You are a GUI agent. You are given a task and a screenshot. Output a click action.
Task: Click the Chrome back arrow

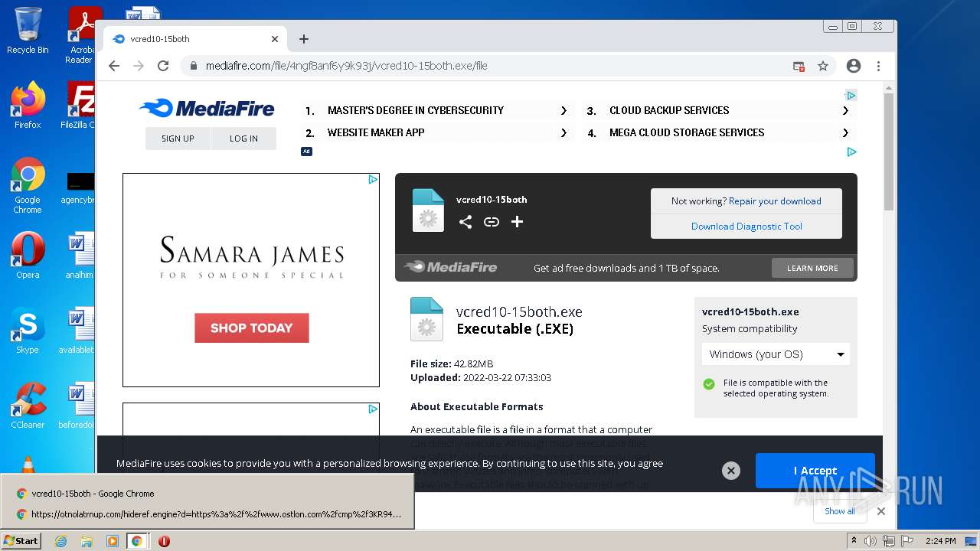pyautogui.click(x=114, y=66)
